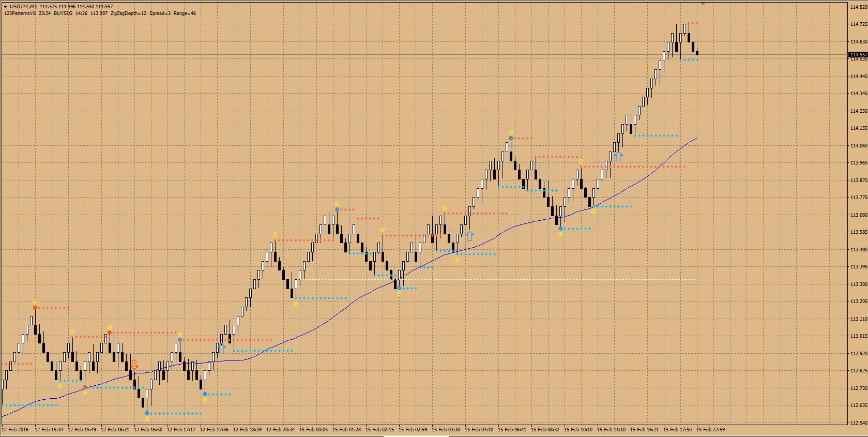Click the 12 Feb 17:56 time label
The width and height of the screenshot is (868, 437).
pyautogui.click(x=215, y=429)
